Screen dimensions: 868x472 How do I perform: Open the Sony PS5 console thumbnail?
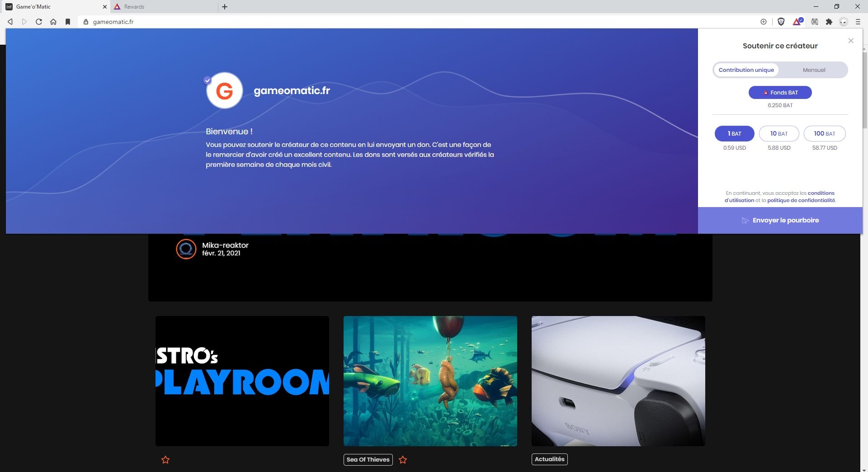[618, 381]
